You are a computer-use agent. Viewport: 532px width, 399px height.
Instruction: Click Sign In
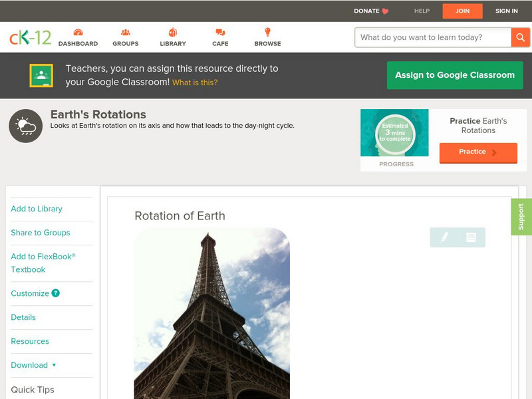pos(507,11)
